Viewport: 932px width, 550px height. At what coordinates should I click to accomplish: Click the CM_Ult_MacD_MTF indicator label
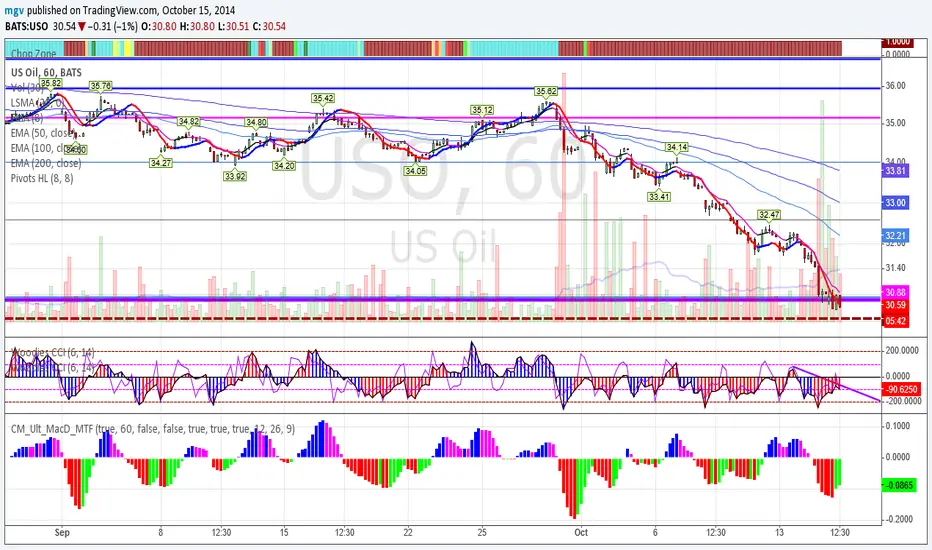click(x=153, y=429)
